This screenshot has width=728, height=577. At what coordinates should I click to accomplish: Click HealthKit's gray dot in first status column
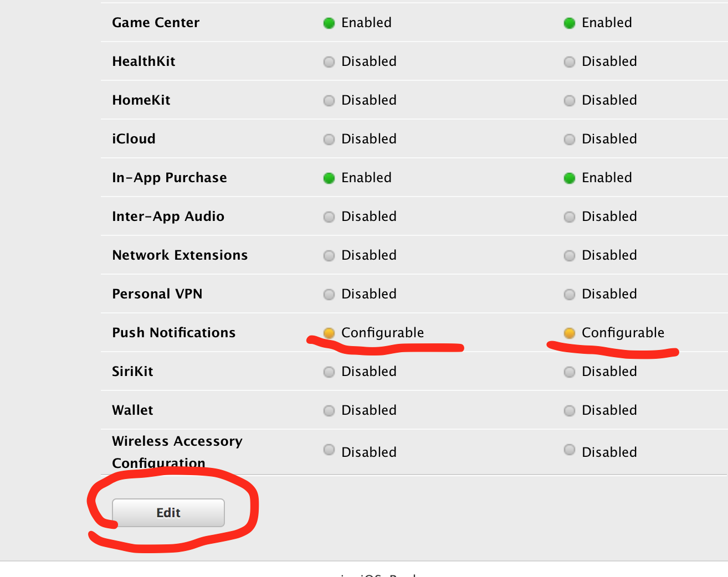[x=329, y=62]
